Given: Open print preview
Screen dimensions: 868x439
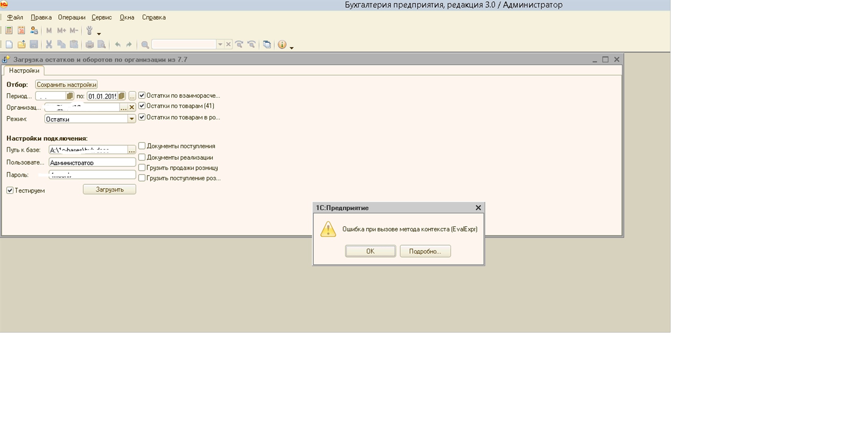Looking at the screenshot, I should (102, 44).
